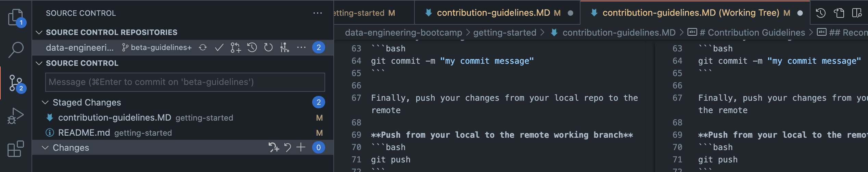
Task: Switch to the contribution-guidelines.MD (Working Tree) tab
Action: point(691,13)
